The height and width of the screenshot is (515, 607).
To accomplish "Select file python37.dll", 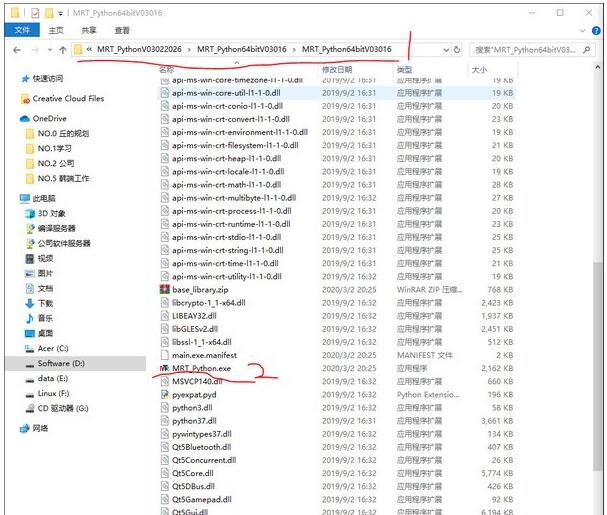I will pyautogui.click(x=194, y=421).
